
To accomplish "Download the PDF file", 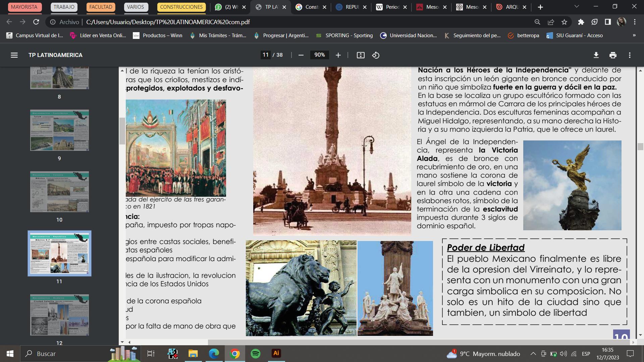I will (596, 55).
